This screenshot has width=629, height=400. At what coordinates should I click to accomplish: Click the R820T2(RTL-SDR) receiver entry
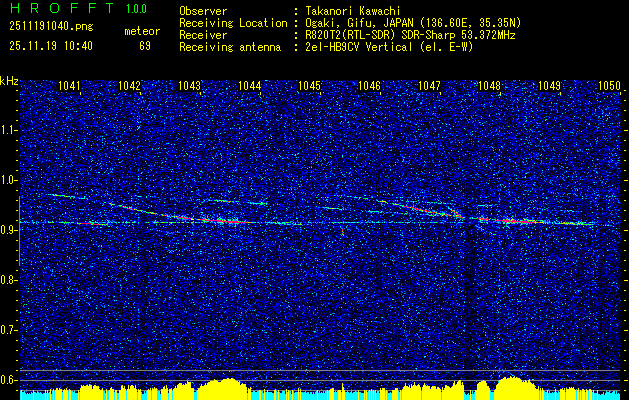click(410, 35)
